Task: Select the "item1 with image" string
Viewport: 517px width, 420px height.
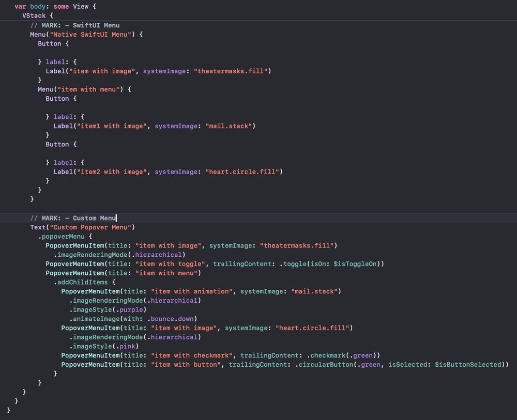Action: (112, 126)
